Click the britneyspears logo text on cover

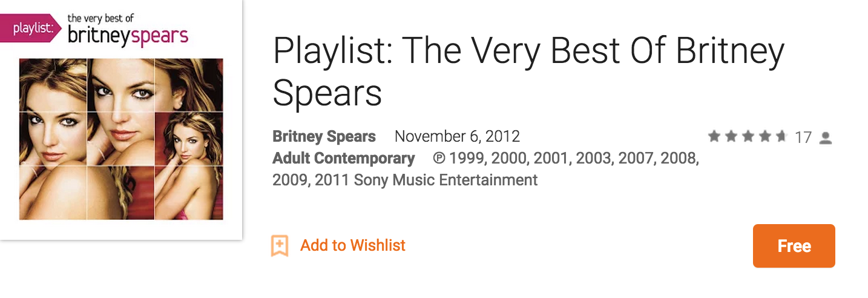[128, 35]
